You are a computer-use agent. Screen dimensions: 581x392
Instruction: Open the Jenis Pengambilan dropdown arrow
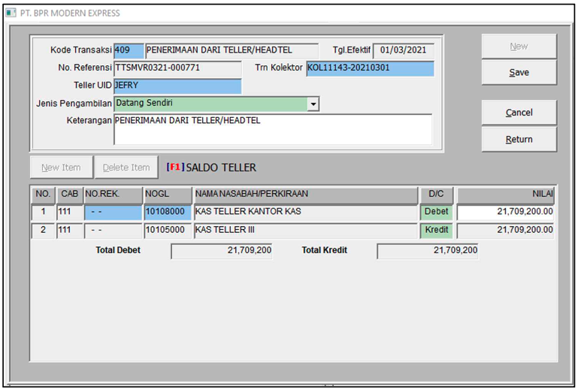point(313,104)
